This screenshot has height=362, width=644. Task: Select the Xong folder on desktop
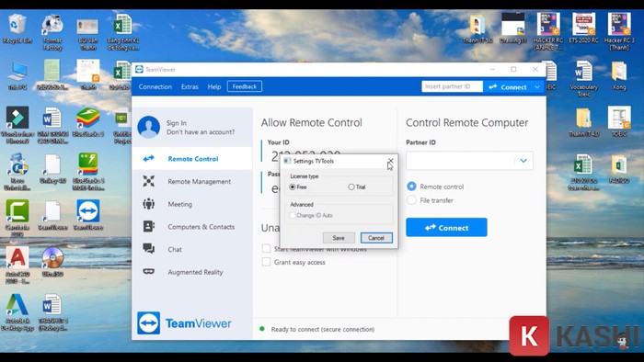coord(619,75)
